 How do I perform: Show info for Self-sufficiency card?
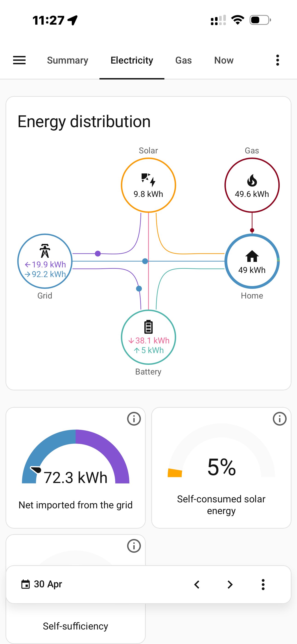pyautogui.click(x=134, y=546)
